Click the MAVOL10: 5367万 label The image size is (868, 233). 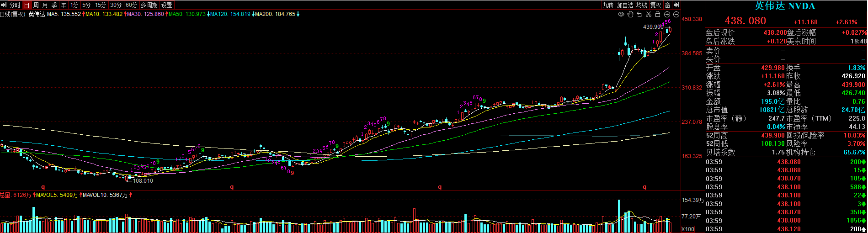106,195
